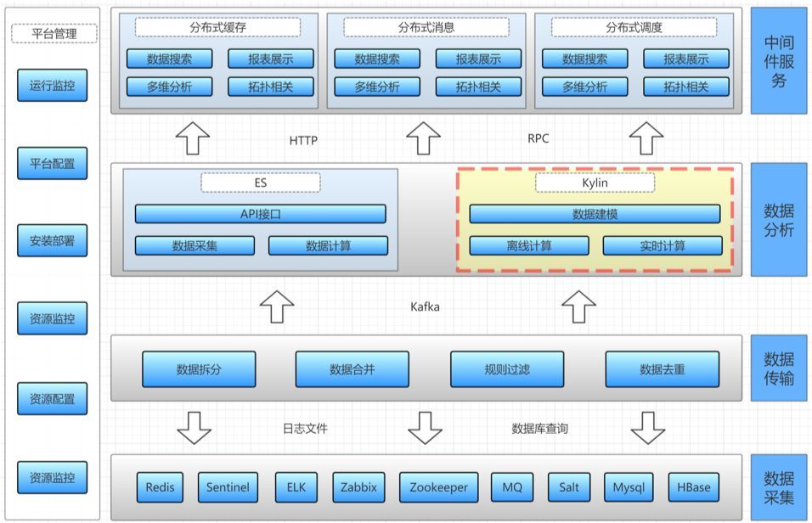Click the up arrow right of the RPC label
The image size is (812, 523).
click(x=646, y=138)
